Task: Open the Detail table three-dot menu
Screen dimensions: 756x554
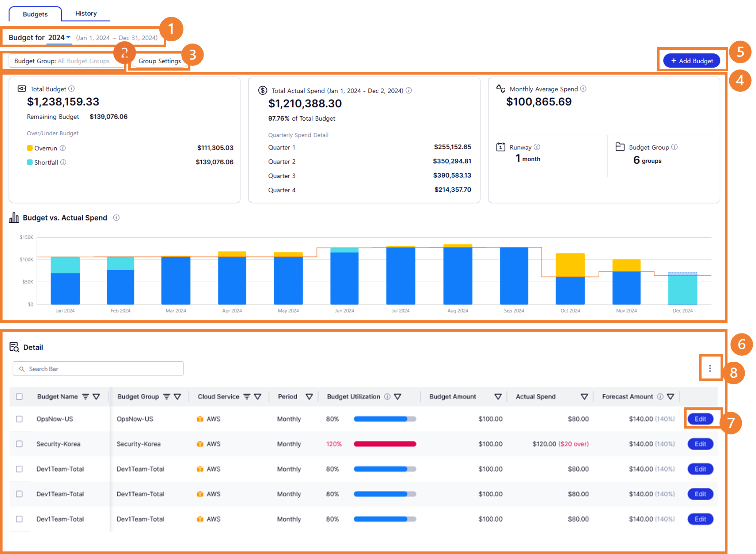Action: [710, 369]
